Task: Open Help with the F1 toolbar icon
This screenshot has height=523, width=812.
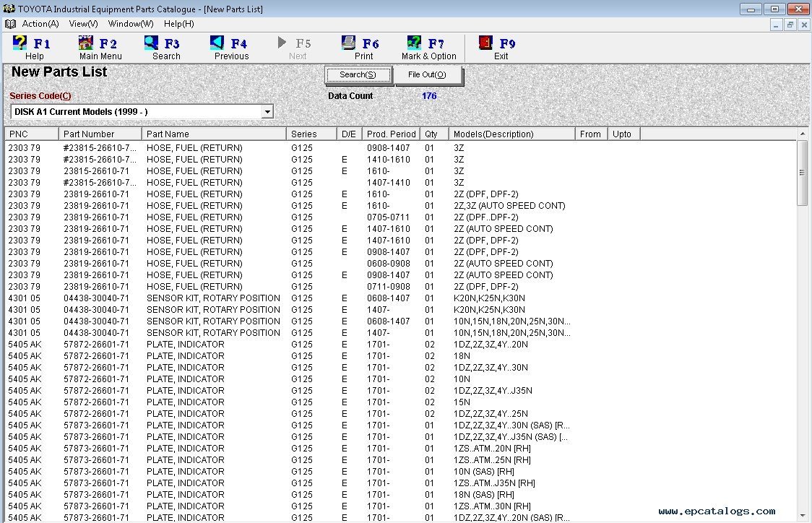Action: point(20,43)
